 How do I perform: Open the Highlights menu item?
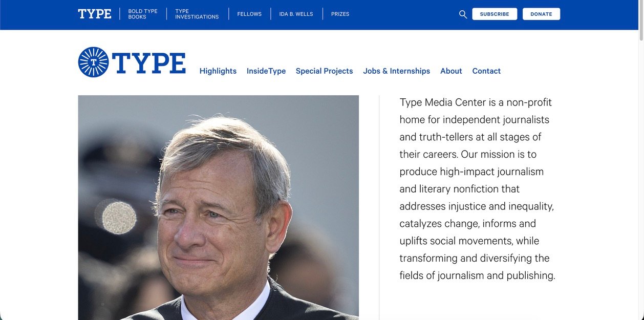pos(218,71)
